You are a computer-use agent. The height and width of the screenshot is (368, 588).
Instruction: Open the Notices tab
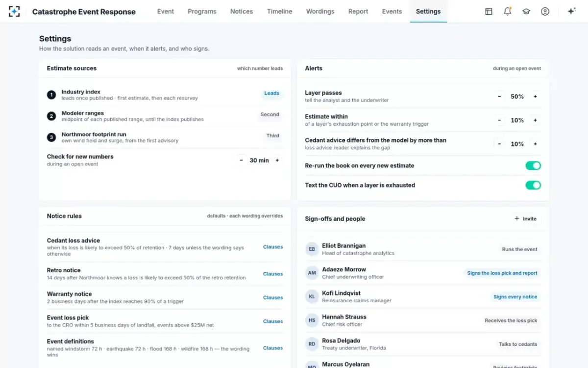tap(242, 11)
